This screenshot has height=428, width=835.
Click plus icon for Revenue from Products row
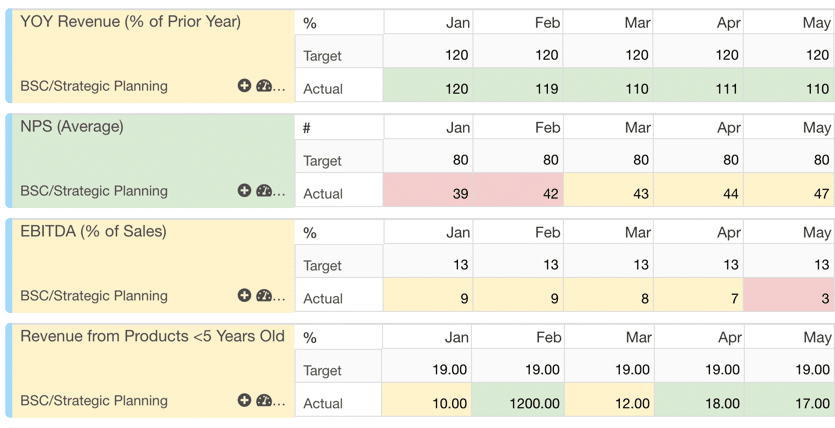coord(244,400)
